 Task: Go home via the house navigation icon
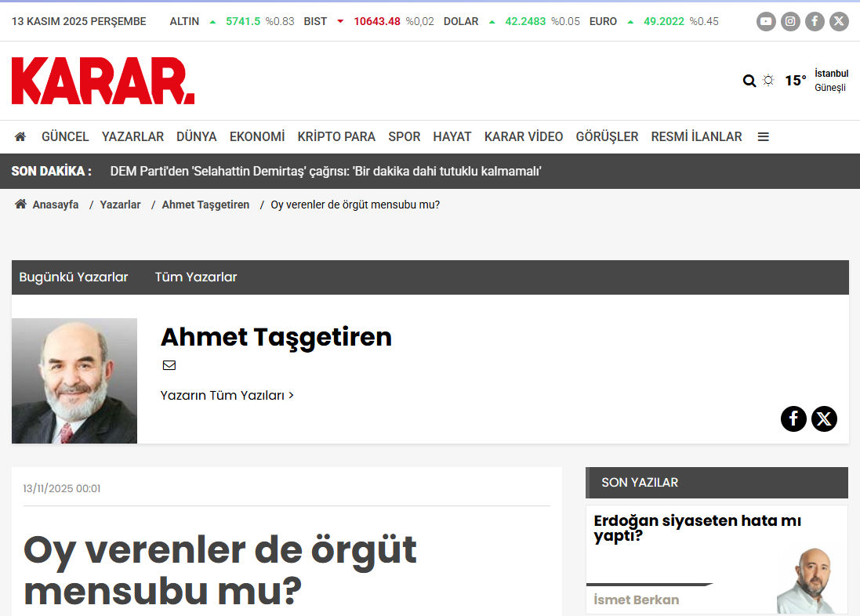pos(20,136)
